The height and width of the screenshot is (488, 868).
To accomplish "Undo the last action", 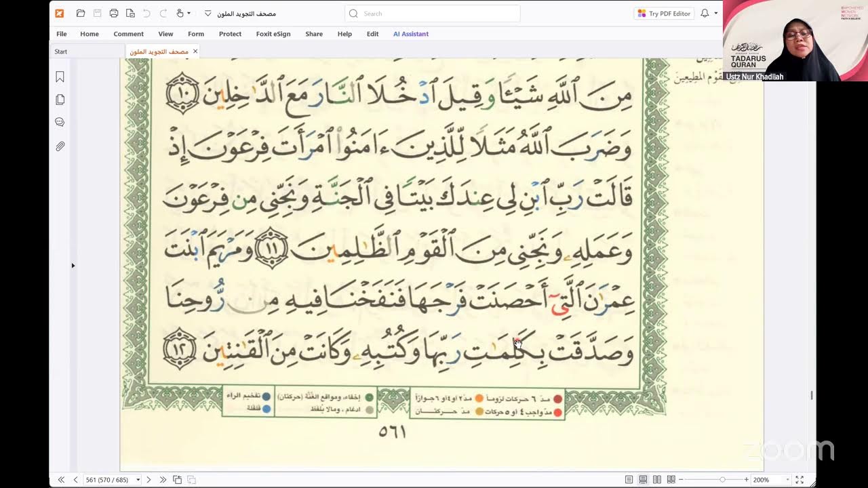I will tap(146, 14).
